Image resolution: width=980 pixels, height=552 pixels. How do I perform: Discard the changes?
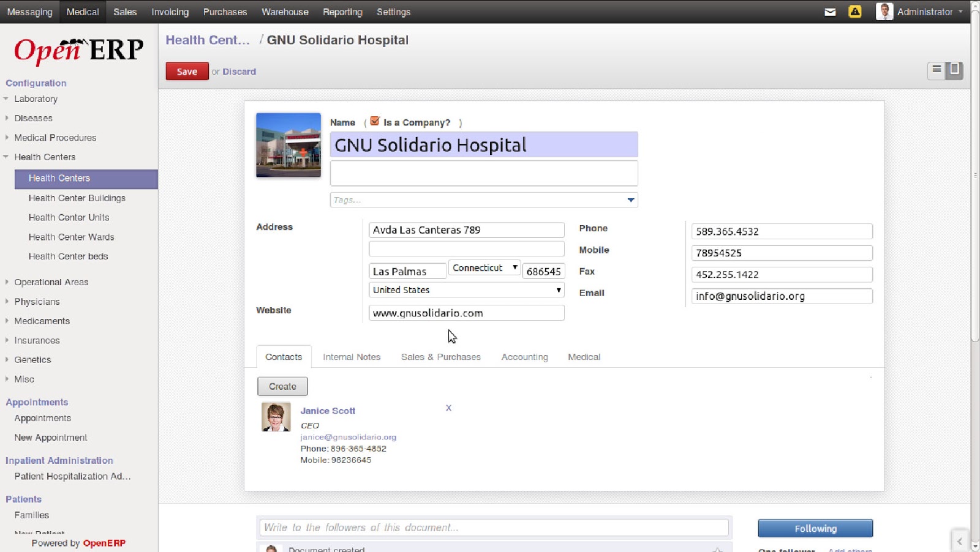click(x=239, y=72)
